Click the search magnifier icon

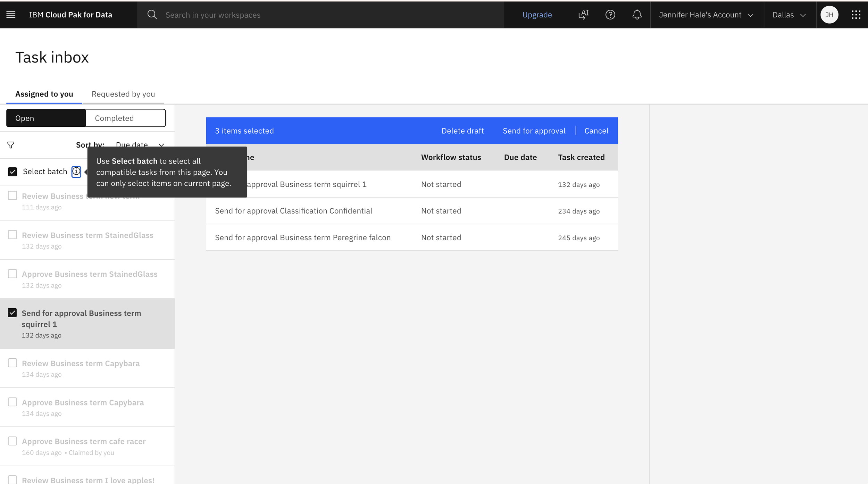[152, 15]
